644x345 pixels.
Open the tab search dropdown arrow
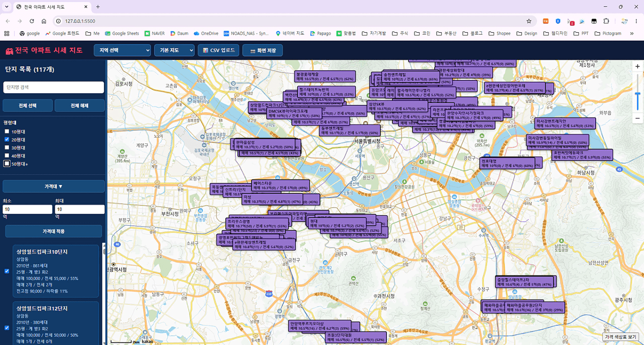[7, 7]
